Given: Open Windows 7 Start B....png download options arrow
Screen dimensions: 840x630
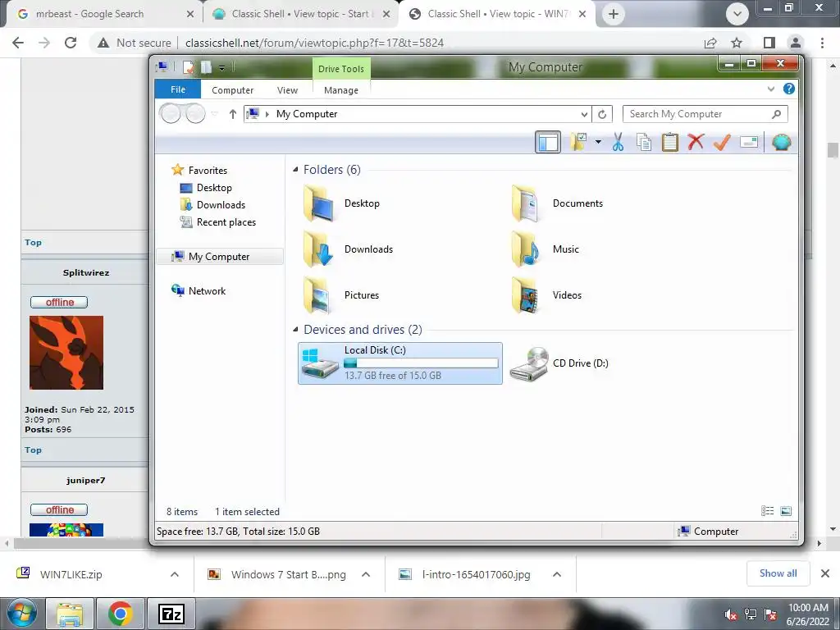Looking at the screenshot, I should tap(366, 574).
